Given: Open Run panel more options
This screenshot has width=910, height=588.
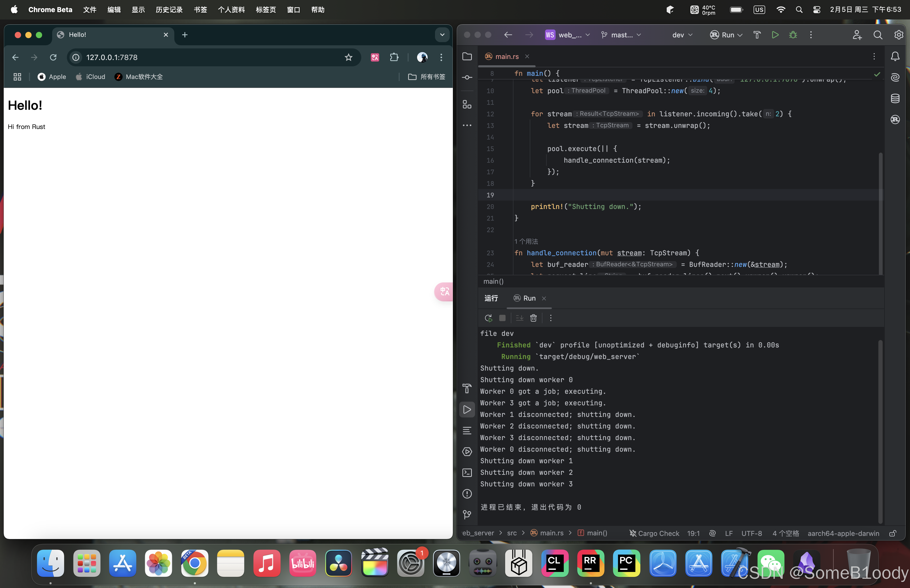Looking at the screenshot, I should (550, 318).
